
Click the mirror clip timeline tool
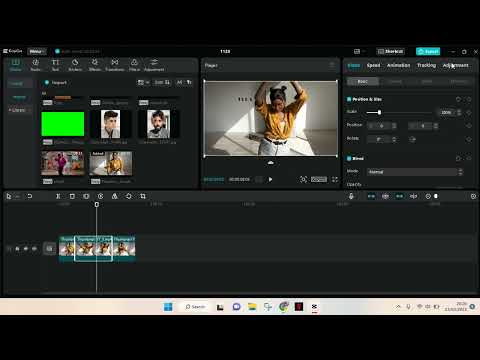point(115,196)
